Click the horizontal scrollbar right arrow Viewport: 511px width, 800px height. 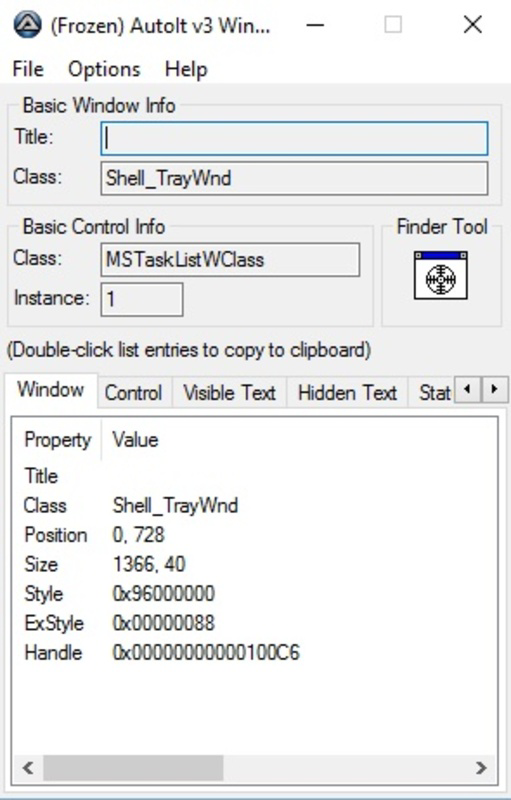pyautogui.click(x=481, y=768)
